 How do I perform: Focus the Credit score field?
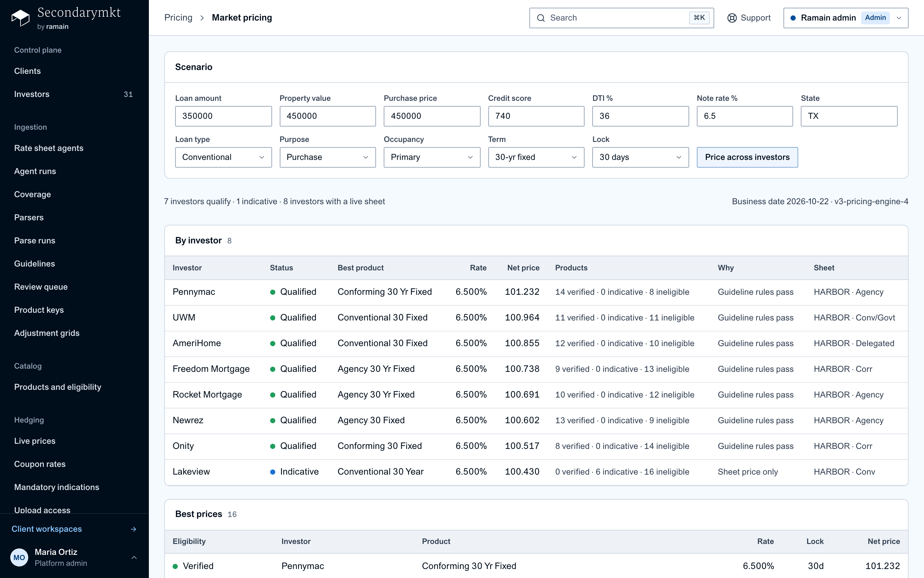[536, 116]
